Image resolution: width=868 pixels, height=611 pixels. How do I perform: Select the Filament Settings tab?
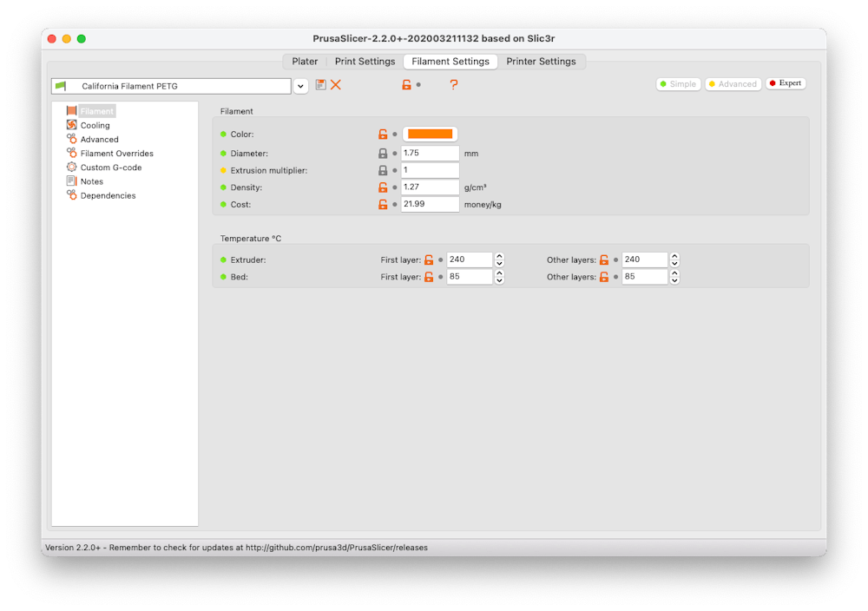coord(450,62)
